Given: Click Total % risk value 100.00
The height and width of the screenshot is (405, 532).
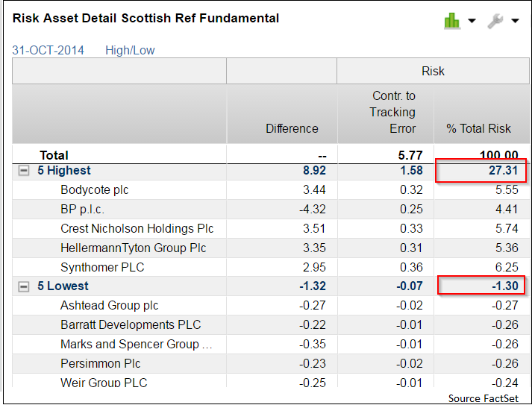Looking at the screenshot, I should (x=498, y=155).
